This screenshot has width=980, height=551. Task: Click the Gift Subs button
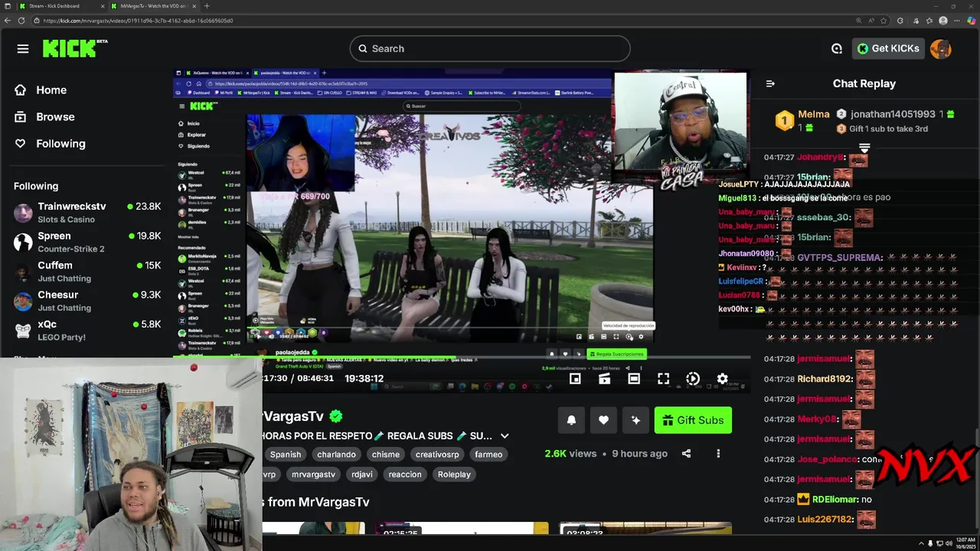pyautogui.click(x=693, y=420)
